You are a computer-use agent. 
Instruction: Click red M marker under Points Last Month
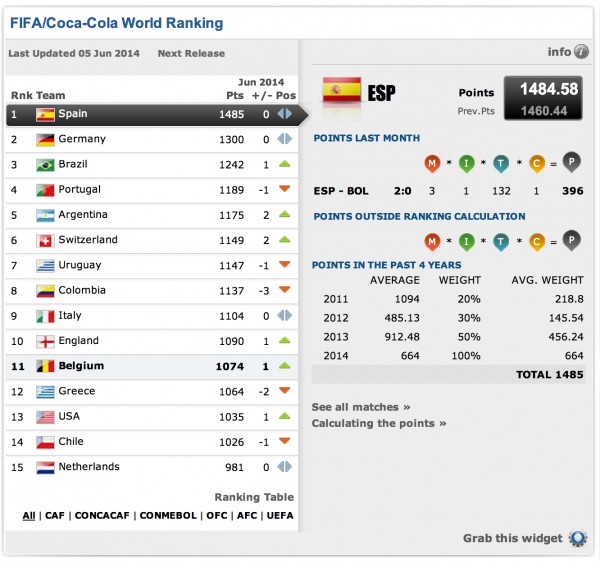[x=432, y=163]
